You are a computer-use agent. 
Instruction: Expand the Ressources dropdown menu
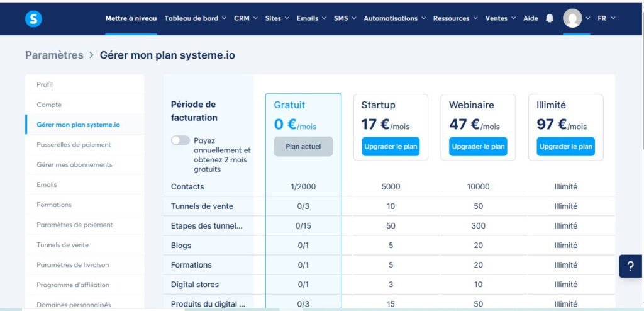pos(455,18)
